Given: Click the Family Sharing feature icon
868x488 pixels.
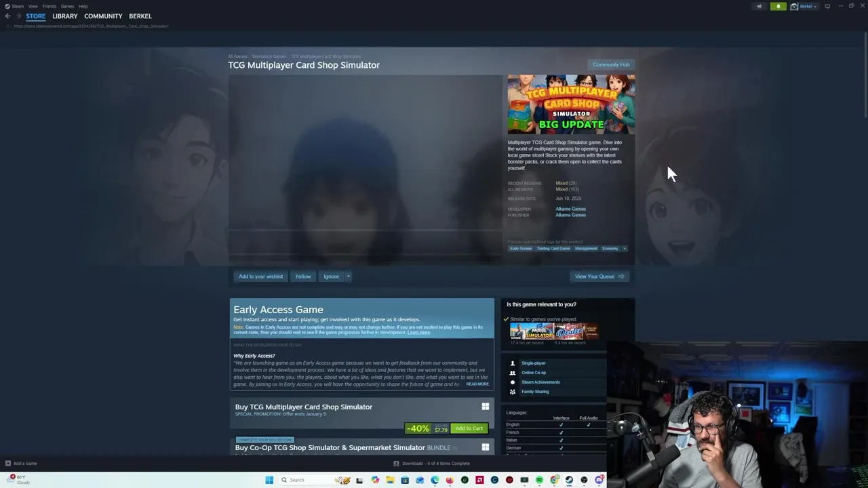Looking at the screenshot, I should click(513, 392).
